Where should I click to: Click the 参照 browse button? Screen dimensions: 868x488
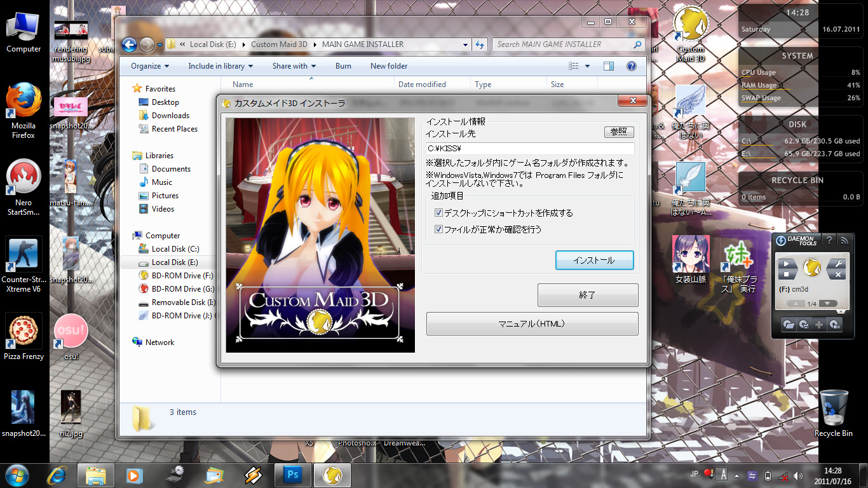coord(619,132)
